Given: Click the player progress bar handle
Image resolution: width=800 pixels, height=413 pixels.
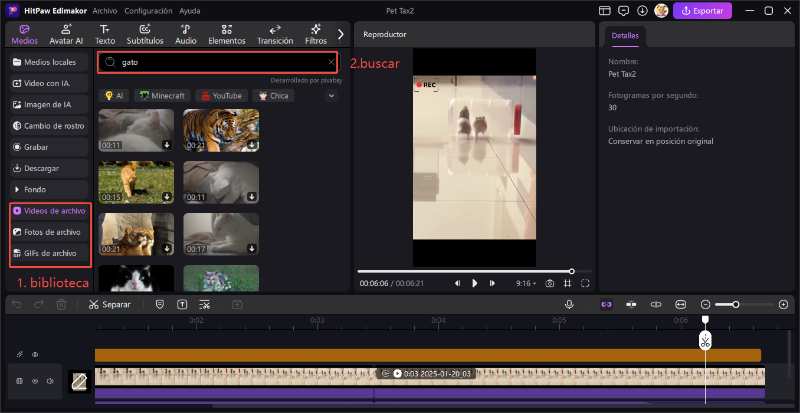Looking at the screenshot, I should pyautogui.click(x=572, y=271).
